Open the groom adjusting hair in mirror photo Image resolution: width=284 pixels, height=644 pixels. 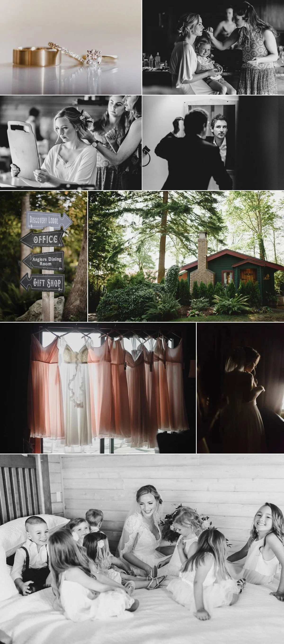213,143
